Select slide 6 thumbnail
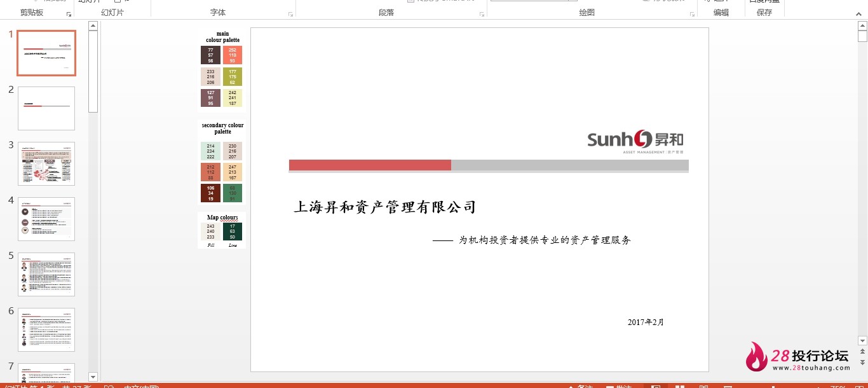This screenshot has width=868, height=388. coord(46,329)
